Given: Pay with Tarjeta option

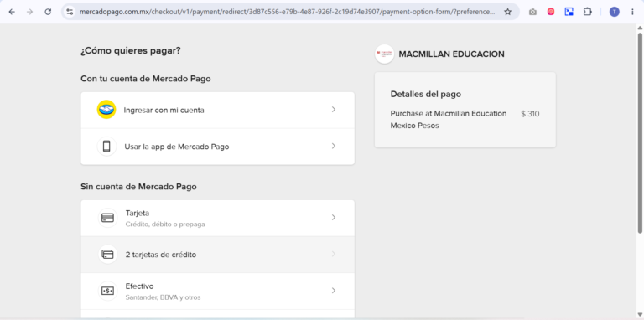Looking at the screenshot, I should pyautogui.click(x=218, y=219).
